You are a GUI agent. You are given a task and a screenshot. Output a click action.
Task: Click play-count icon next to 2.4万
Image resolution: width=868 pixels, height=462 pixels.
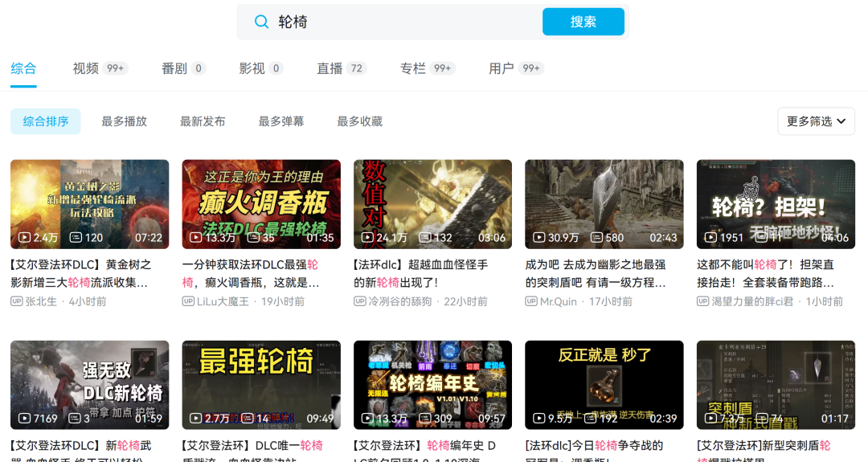coord(24,237)
